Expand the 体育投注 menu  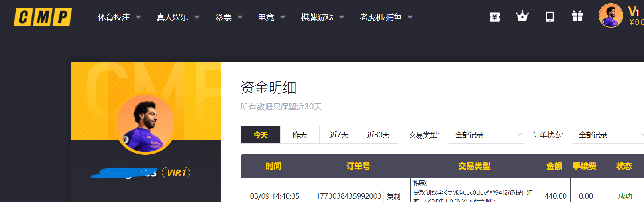click(x=119, y=17)
